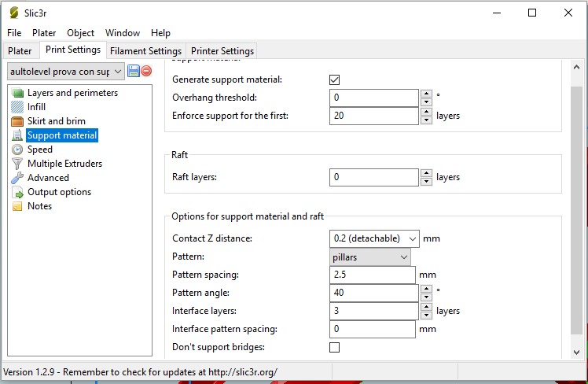
Task: Switch to the Filament Settings tab
Action: [x=146, y=51]
